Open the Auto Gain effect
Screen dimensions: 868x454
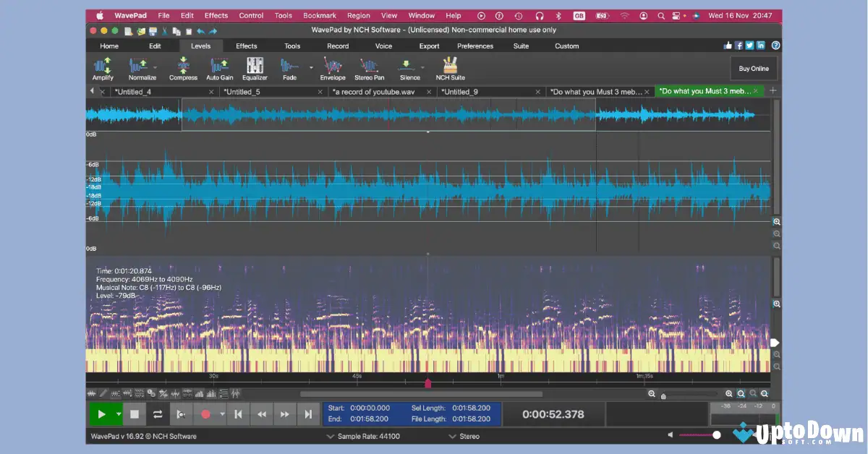[219, 69]
